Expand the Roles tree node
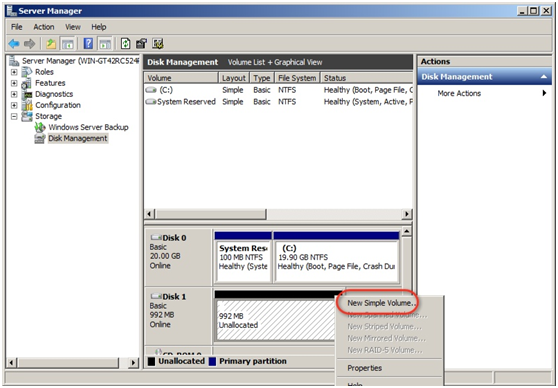This screenshot has width=558, height=388. click(x=14, y=72)
